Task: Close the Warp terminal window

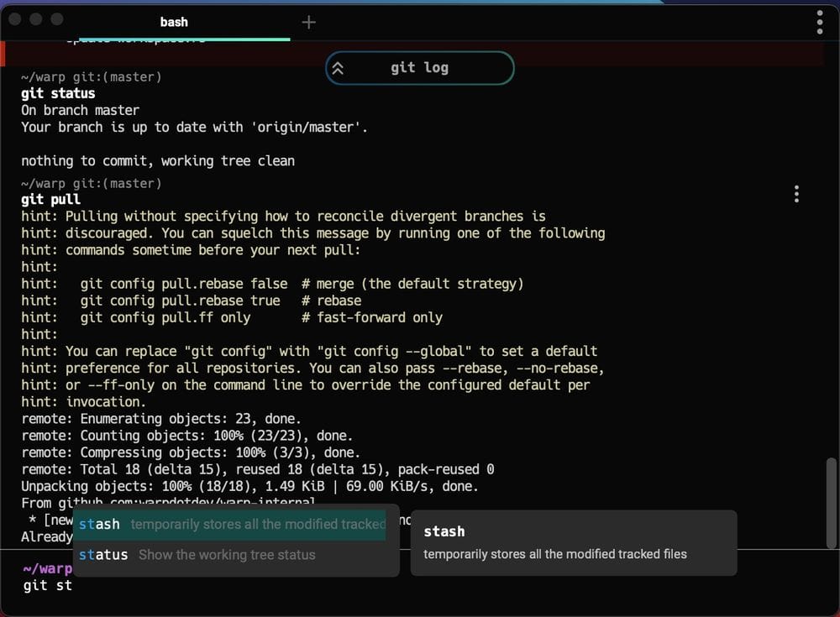Action: pos(14,19)
